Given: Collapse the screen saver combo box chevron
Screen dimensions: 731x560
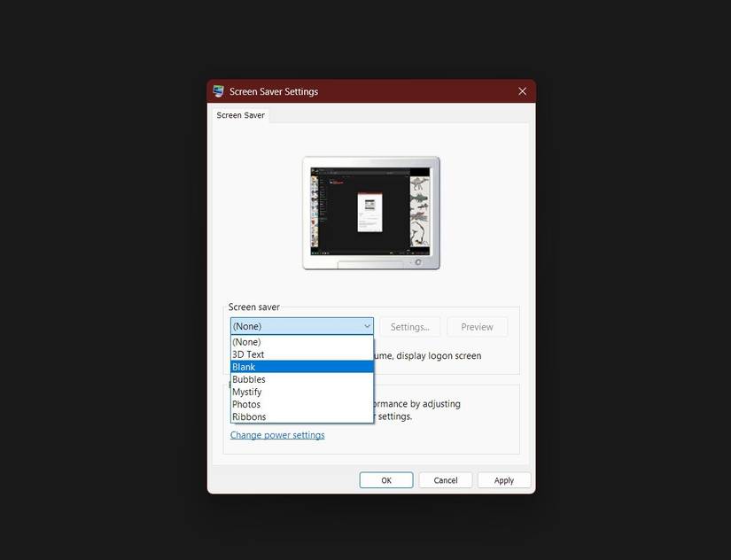Looking at the screenshot, I should [367, 325].
